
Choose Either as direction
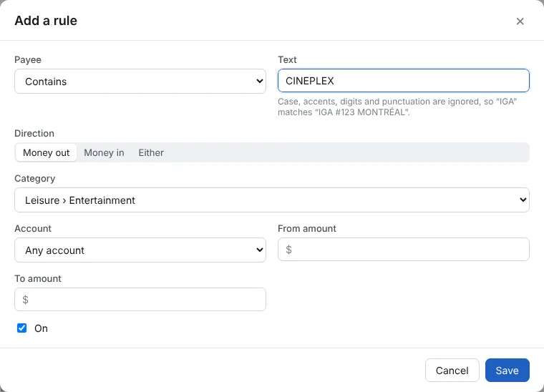coord(151,152)
